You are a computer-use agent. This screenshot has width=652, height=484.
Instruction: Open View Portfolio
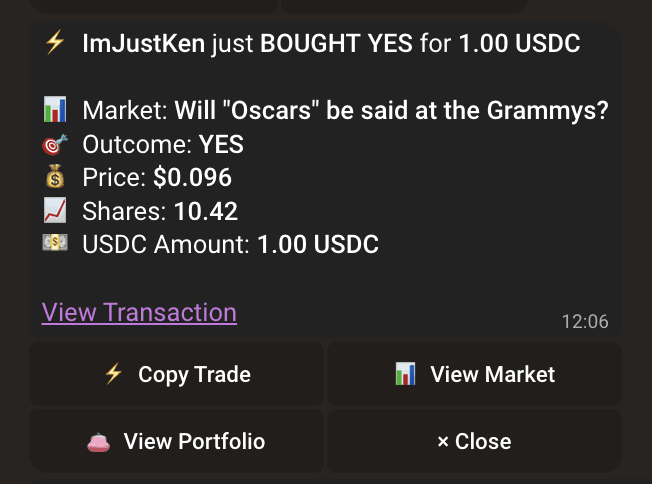[176, 441]
